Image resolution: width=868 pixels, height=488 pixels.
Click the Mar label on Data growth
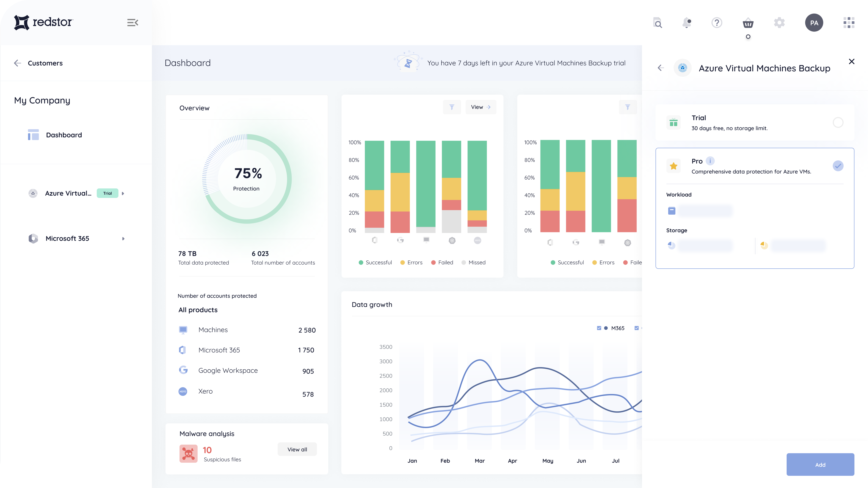[x=480, y=461]
